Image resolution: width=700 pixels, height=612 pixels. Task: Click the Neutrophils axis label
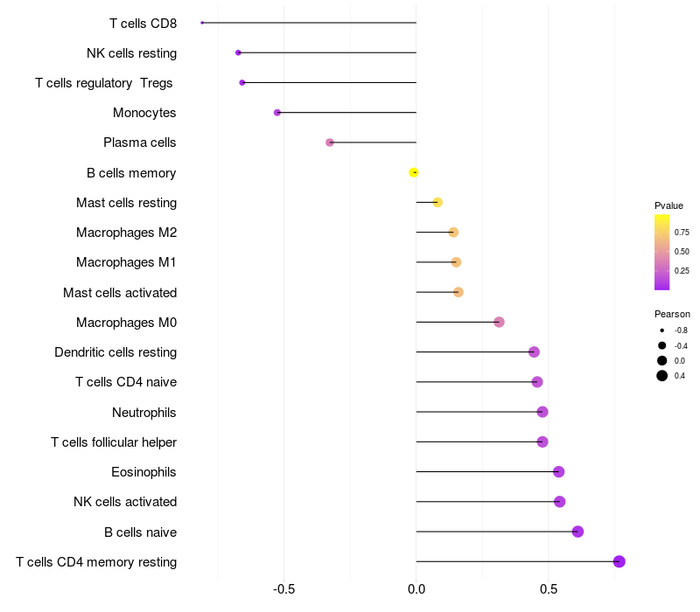(x=143, y=412)
